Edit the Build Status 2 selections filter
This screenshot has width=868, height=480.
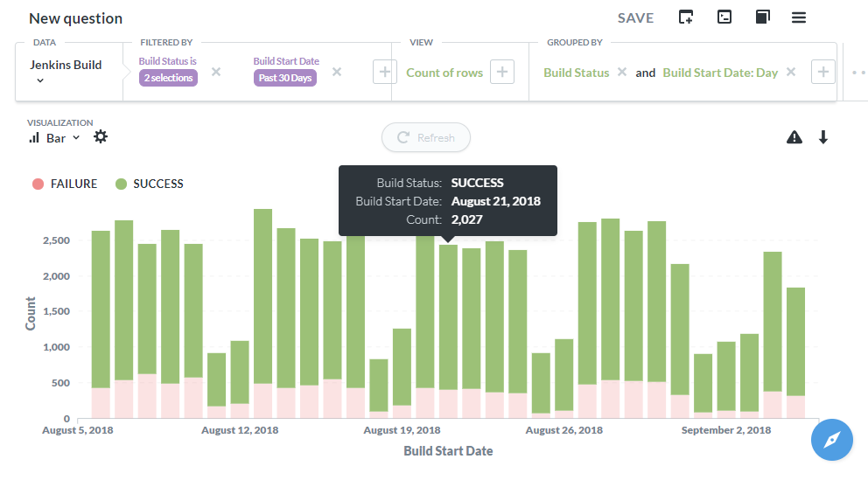pos(168,78)
